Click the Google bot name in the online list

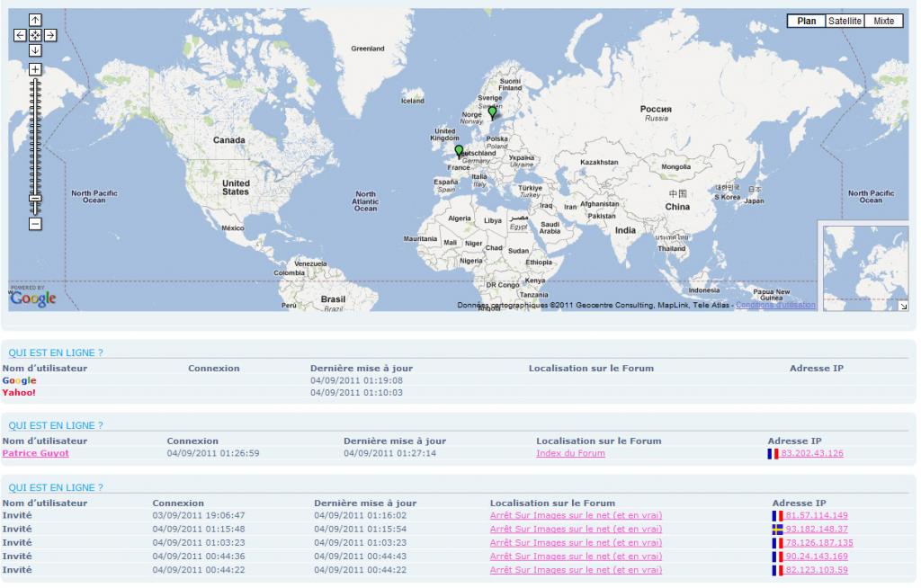point(20,380)
